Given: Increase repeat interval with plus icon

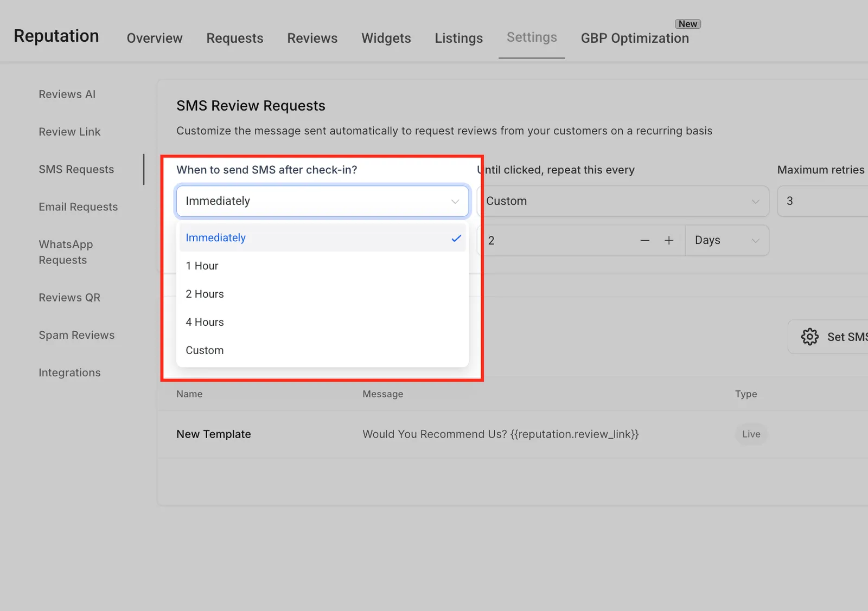Looking at the screenshot, I should pos(669,240).
